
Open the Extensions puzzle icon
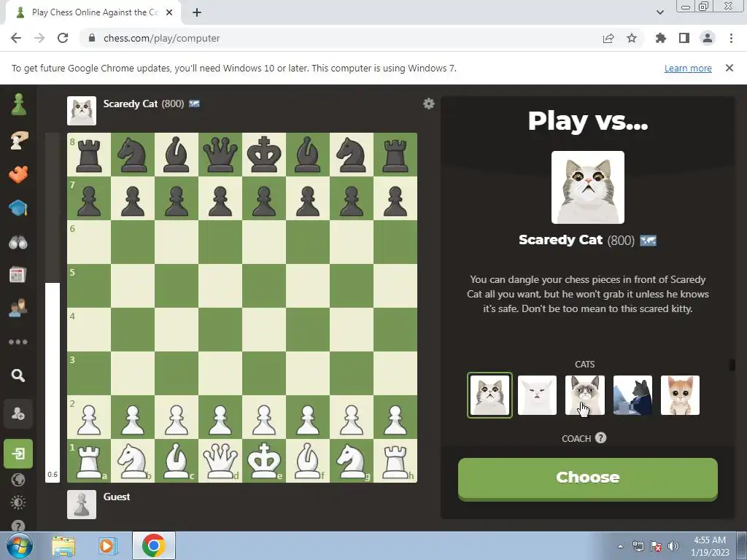pos(661,38)
